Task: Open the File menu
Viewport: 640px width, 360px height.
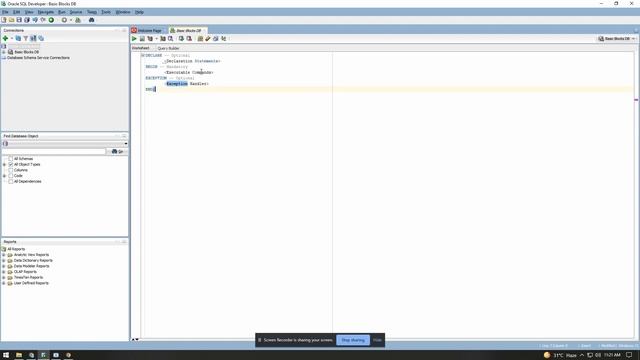Action: pos(5,12)
